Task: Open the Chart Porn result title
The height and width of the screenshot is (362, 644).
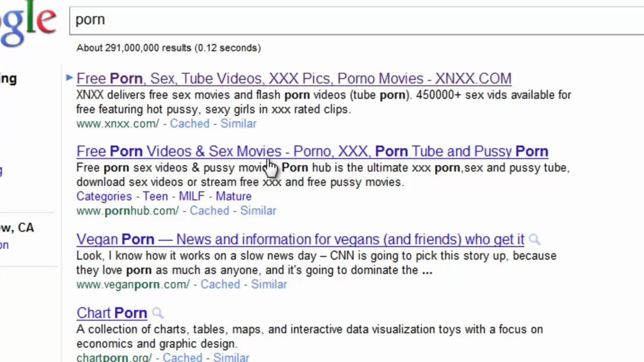Action: point(112,313)
